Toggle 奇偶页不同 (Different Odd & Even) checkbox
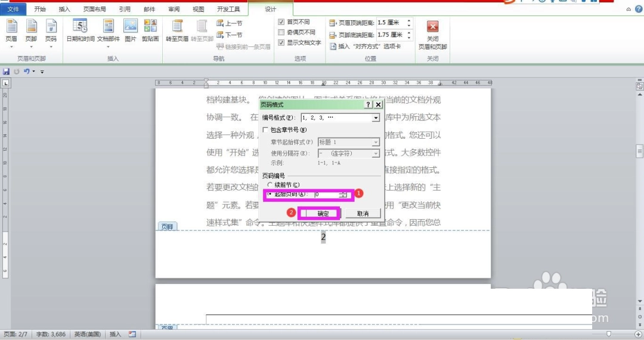The image size is (644, 340). tap(281, 32)
